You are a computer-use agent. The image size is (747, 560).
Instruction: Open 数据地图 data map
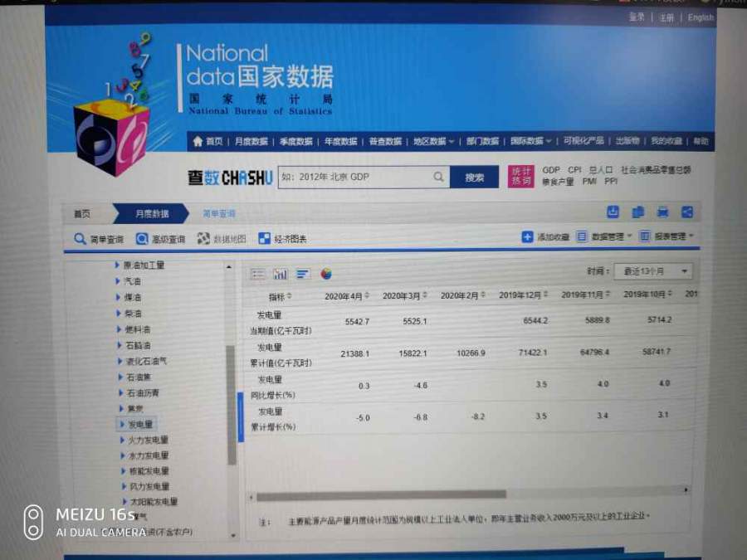(x=222, y=239)
